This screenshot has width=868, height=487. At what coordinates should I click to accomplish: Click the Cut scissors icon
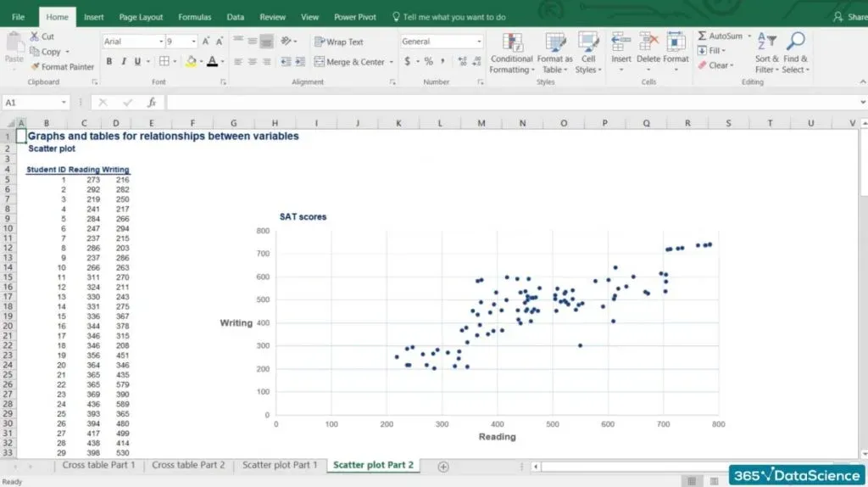(35, 36)
